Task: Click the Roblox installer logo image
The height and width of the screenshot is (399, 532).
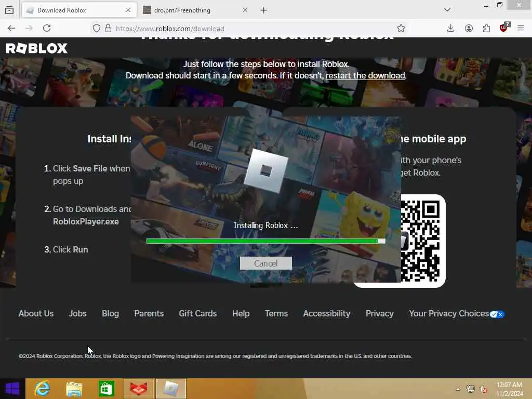Action: click(x=266, y=171)
